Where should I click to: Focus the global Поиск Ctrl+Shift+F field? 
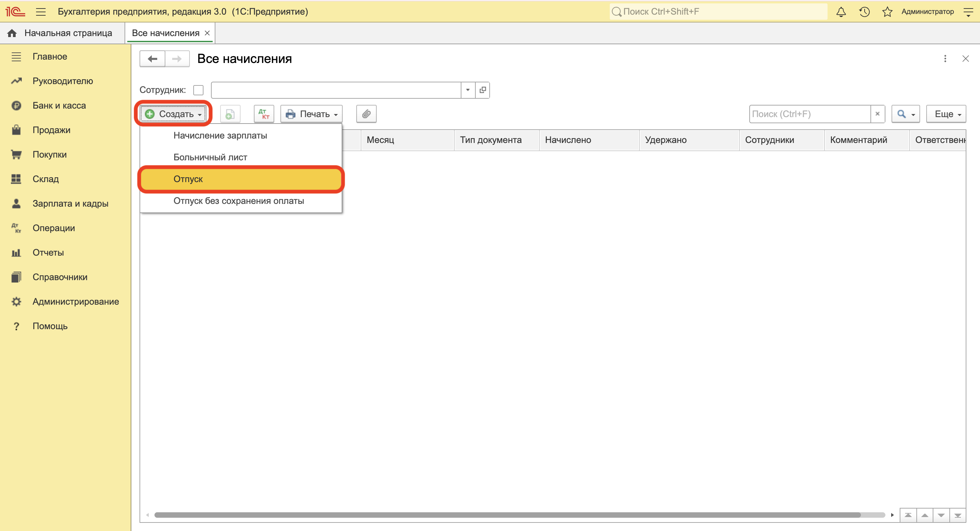tap(718, 12)
